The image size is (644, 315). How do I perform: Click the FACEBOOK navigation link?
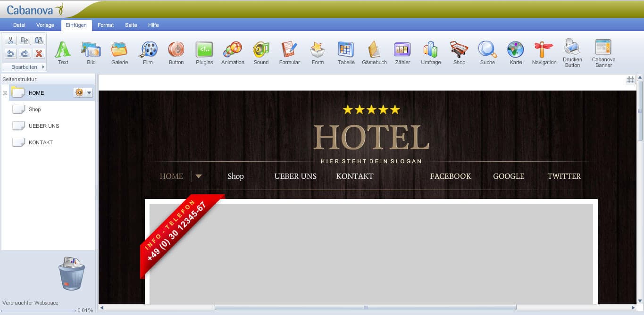[451, 176]
